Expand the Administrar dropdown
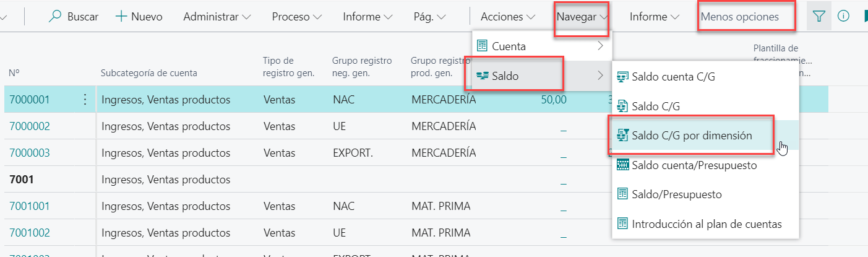This screenshot has height=257, width=868. pos(217,17)
